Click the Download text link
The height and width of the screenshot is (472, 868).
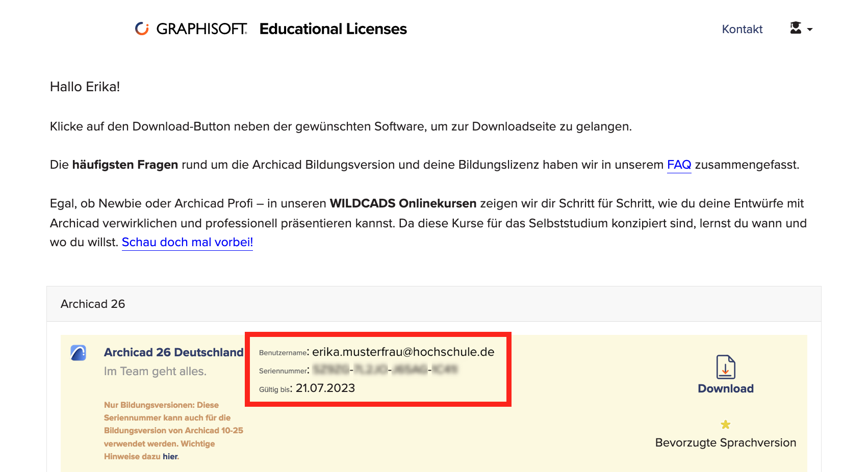726,388
